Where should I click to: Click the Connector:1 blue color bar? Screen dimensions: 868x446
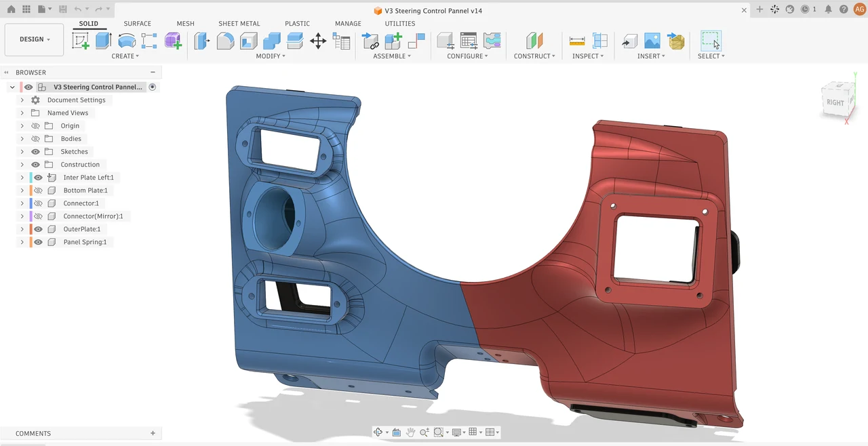coord(31,203)
